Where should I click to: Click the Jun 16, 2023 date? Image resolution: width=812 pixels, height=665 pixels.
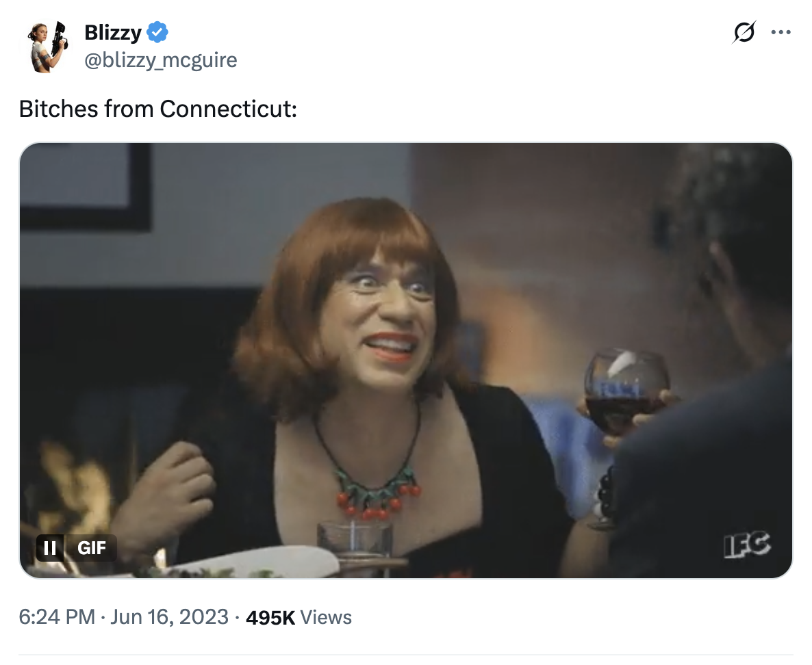click(168, 617)
